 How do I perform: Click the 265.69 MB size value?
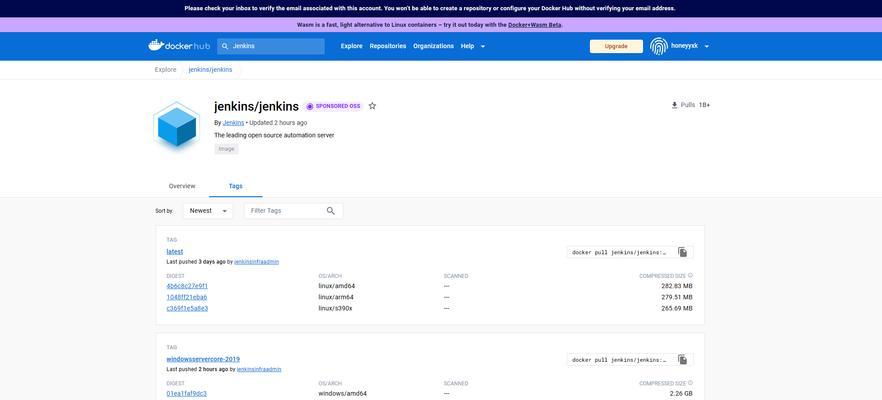(x=677, y=308)
